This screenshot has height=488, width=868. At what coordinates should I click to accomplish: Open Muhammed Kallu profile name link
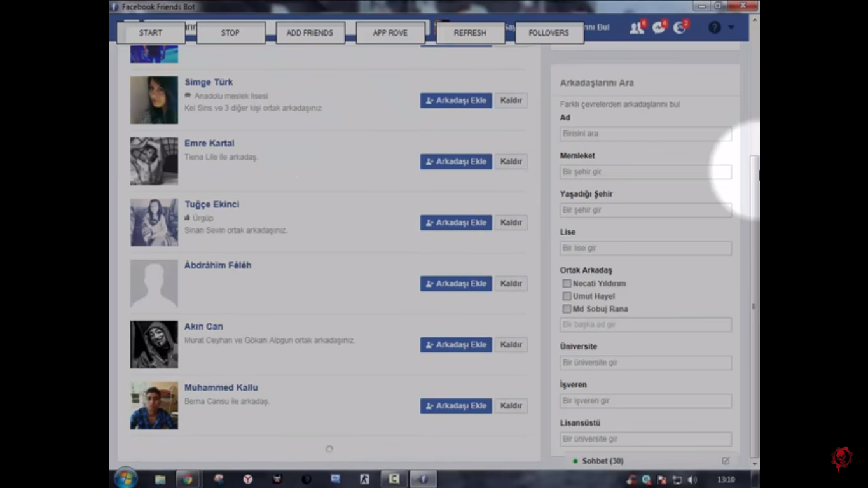coord(221,387)
